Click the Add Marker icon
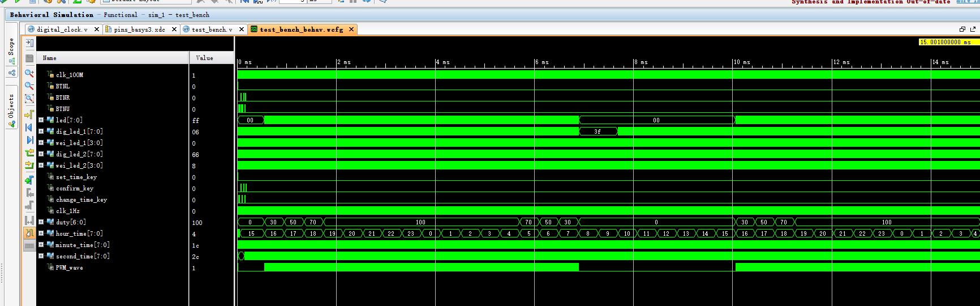 tap(29, 180)
